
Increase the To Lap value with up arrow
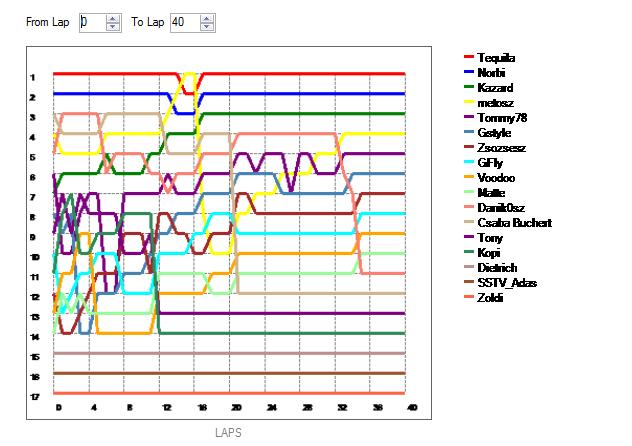coord(207,19)
